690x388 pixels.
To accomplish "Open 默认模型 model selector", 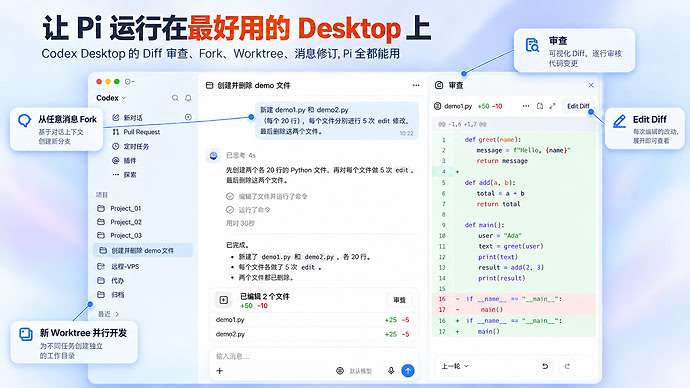I will tap(355, 371).
